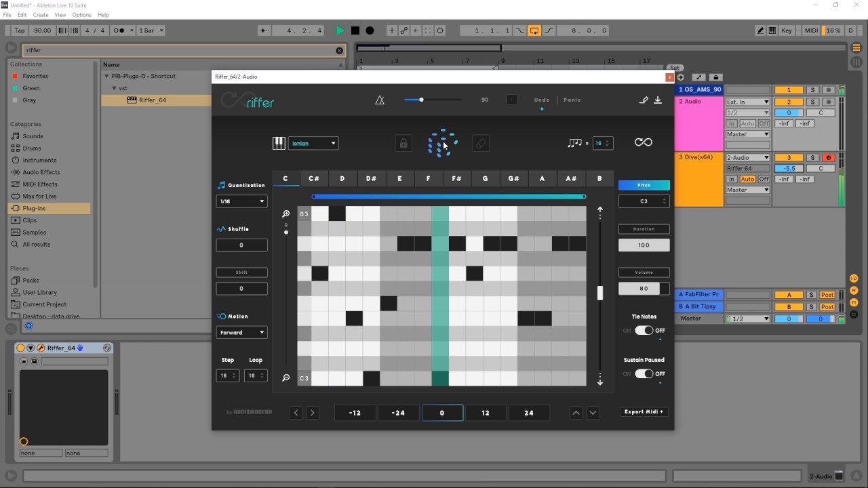Click the Riffer metronome icon
868x488 pixels.
pos(380,100)
